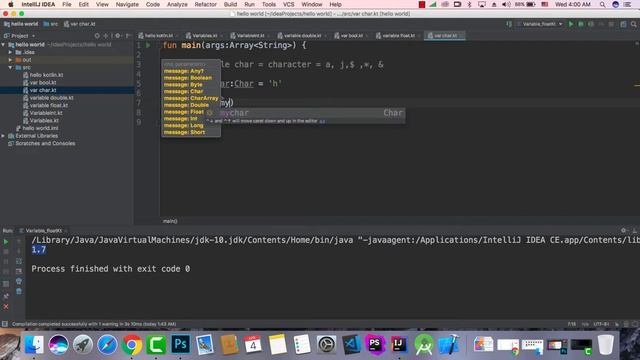Open variable float.kt in project tree
This screenshot has width=640, height=360.
click(x=49, y=105)
